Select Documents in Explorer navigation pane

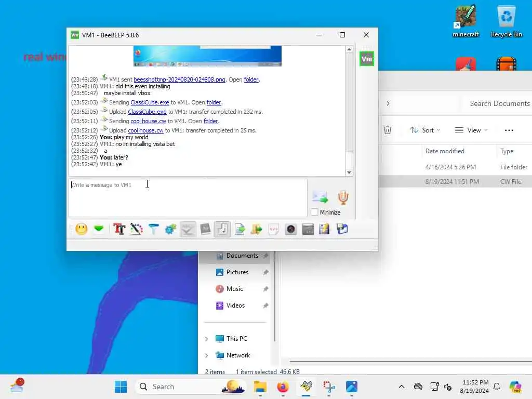242,256
